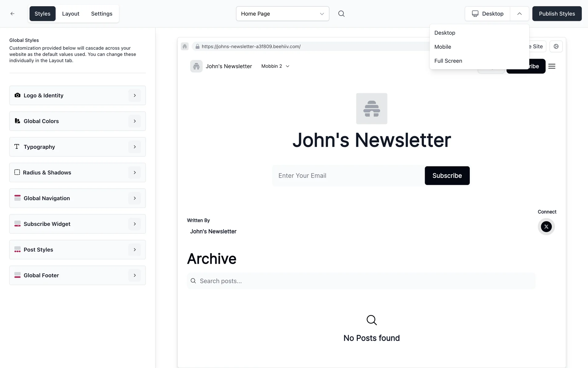Click the beehive logo placeholder image
The height and width of the screenshot is (368, 588).
click(371, 109)
